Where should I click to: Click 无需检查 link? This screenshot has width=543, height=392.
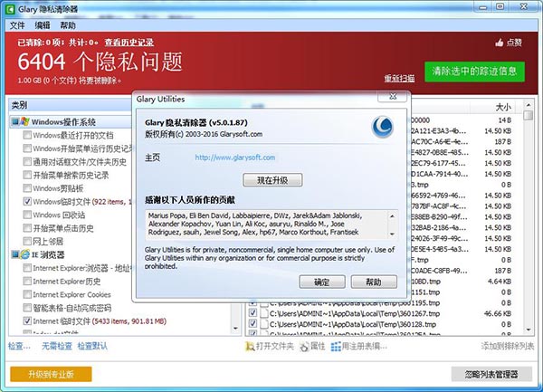click(x=57, y=346)
